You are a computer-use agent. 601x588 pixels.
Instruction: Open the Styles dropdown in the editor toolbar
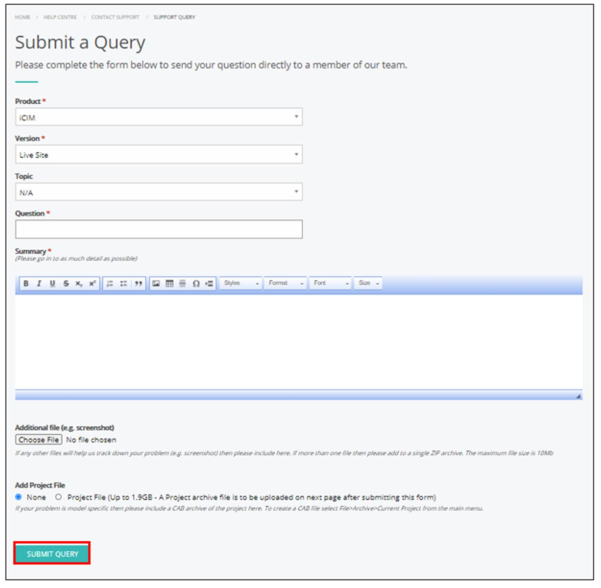240,283
